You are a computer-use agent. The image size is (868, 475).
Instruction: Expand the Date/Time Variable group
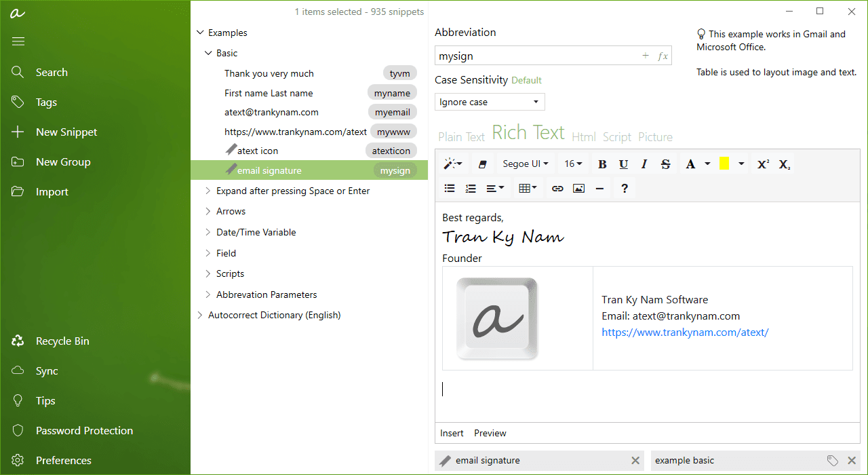coord(208,232)
